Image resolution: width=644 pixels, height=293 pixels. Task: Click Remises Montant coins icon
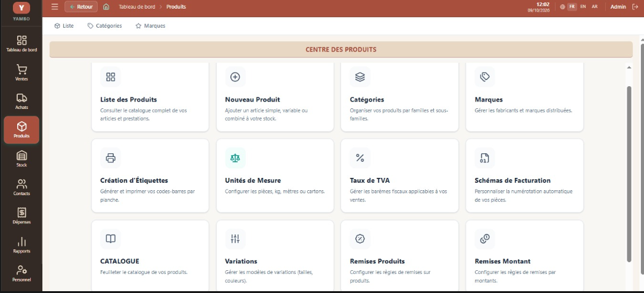click(x=485, y=239)
